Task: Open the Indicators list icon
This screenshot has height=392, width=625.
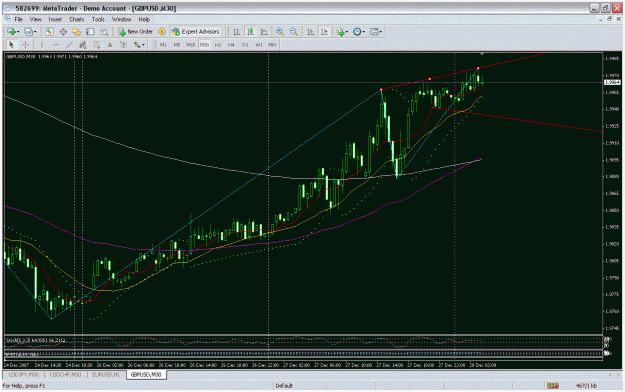Action: point(340,32)
